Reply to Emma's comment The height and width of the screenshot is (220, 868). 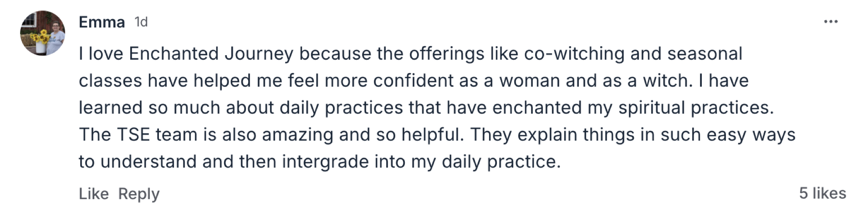pos(139,194)
